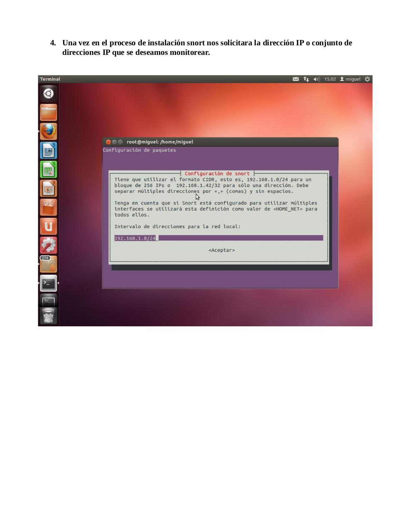Open Ubuntu One launcher icon
The image size is (411, 532).
pos(49,227)
